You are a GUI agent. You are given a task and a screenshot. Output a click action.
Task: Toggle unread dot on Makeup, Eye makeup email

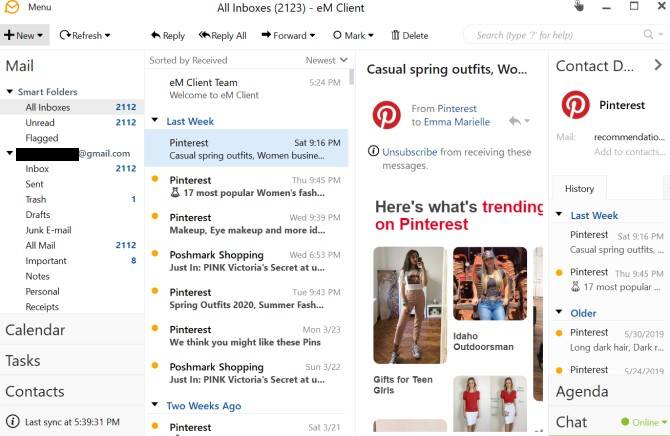point(155,216)
